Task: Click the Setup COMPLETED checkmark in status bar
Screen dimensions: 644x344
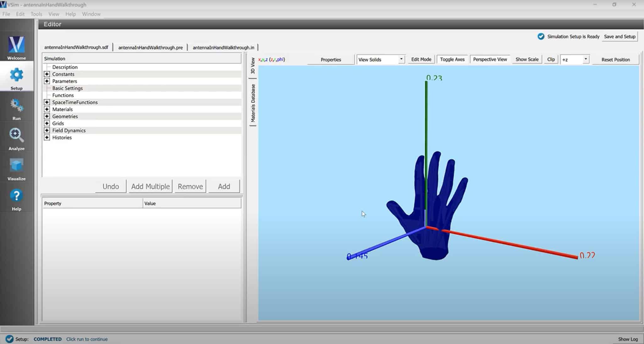Action: point(9,339)
